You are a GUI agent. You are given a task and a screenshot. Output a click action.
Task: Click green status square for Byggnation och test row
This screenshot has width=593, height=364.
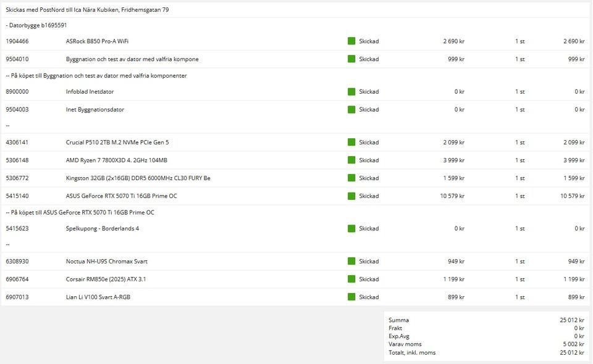click(x=351, y=59)
